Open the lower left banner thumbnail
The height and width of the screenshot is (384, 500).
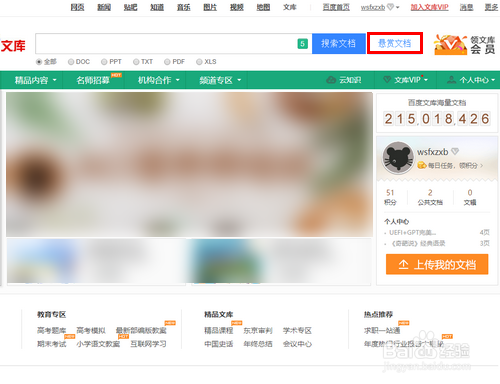point(96,262)
